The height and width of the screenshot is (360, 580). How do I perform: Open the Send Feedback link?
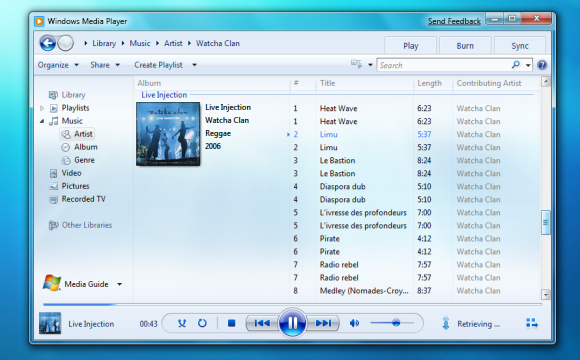point(454,21)
